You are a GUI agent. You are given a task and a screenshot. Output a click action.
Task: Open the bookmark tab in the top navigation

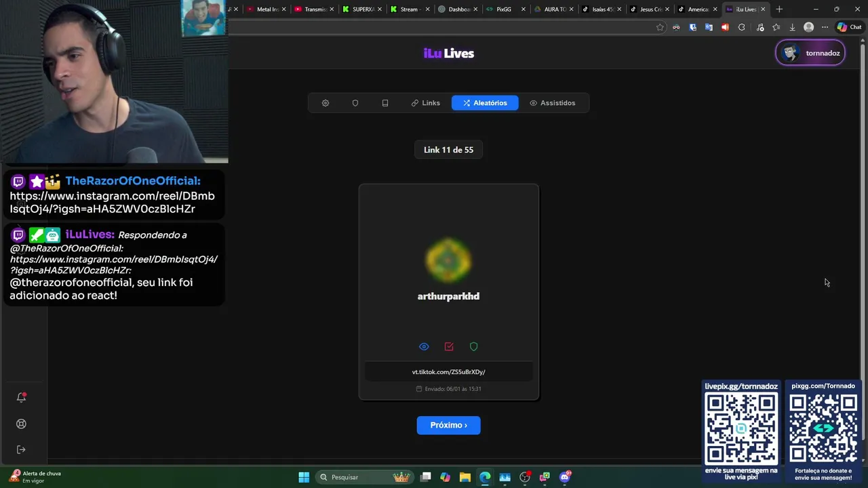tap(385, 103)
